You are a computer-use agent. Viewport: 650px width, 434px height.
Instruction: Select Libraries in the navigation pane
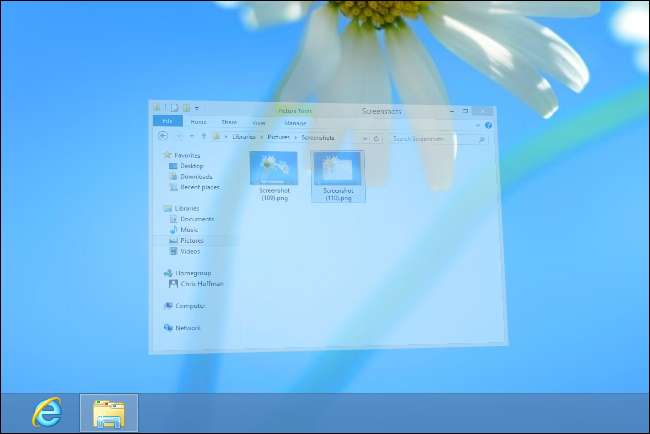click(x=187, y=209)
